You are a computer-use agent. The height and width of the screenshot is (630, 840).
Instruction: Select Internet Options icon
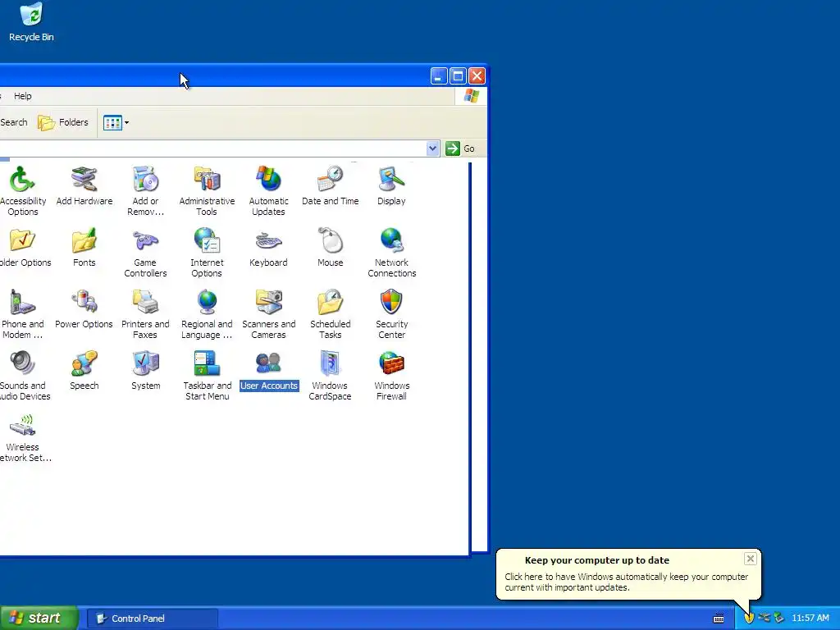[207, 253]
